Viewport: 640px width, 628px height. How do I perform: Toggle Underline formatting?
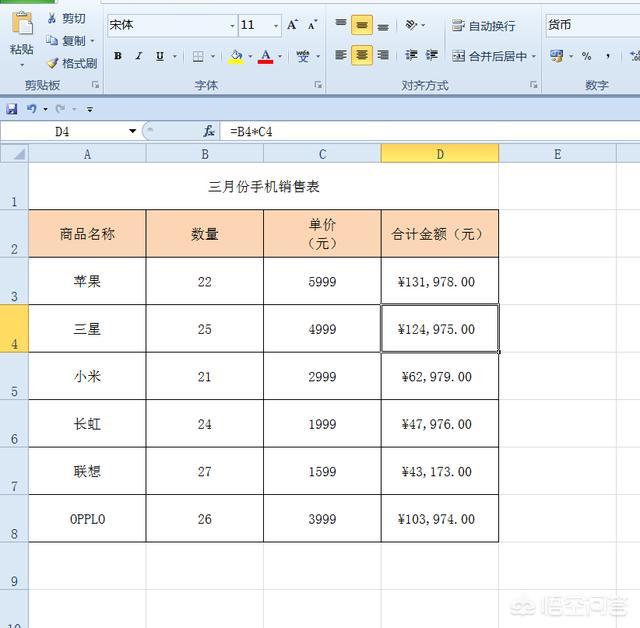(160, 56)
